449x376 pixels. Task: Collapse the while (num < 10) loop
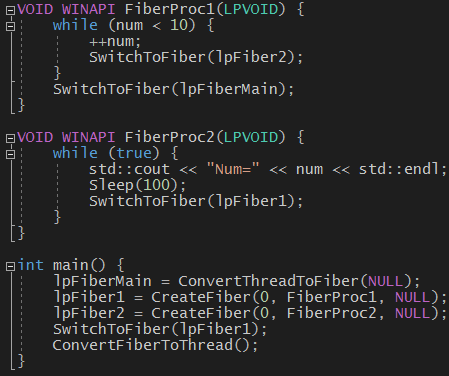11,26
